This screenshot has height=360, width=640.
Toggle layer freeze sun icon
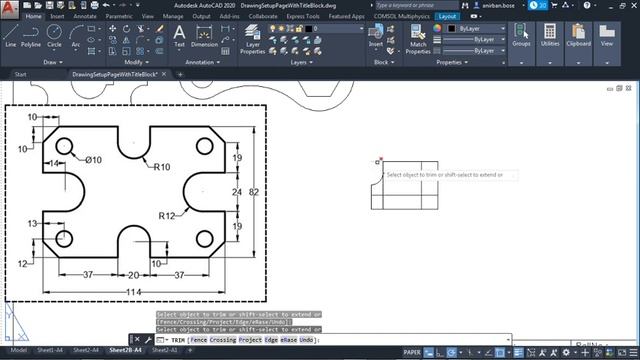[x=281, y=29]
